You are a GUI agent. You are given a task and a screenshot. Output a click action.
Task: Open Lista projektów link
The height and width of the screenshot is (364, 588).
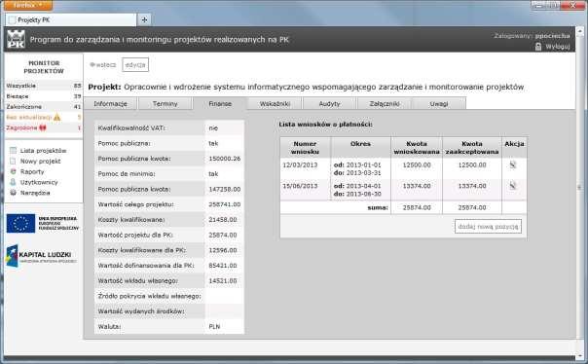[x=44, y=150]
